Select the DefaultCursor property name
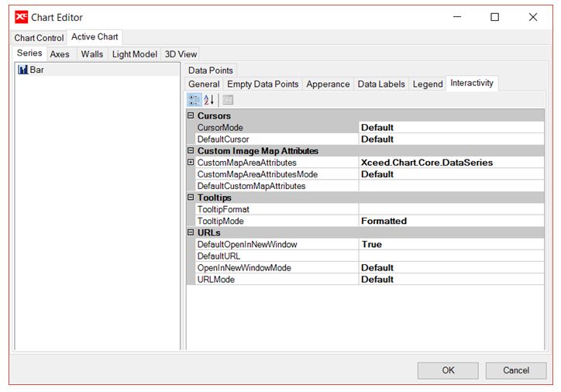This screenshot has width=561, height=392. point(277,139)
